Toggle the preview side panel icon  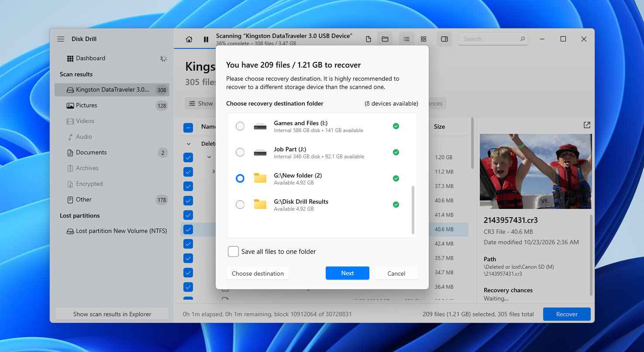444,39
